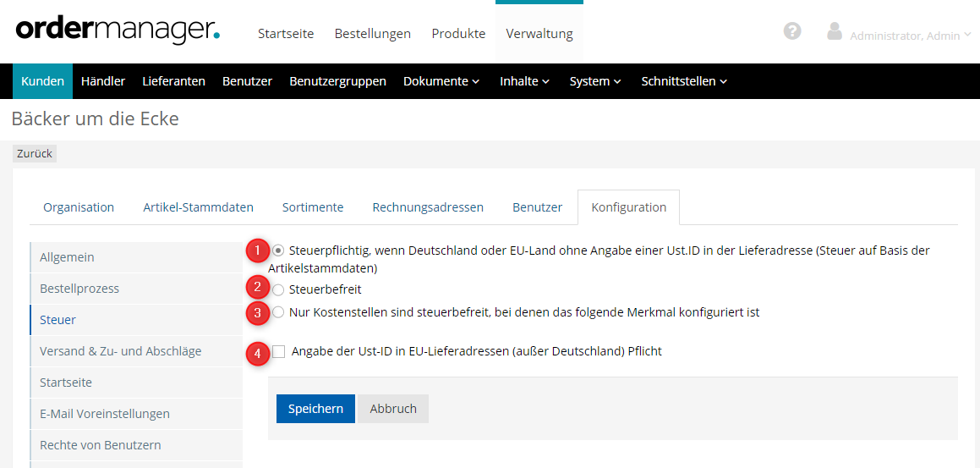Select the Steuerpflichtig radio option
980x468 pixels.
click(x=278, y=251)
